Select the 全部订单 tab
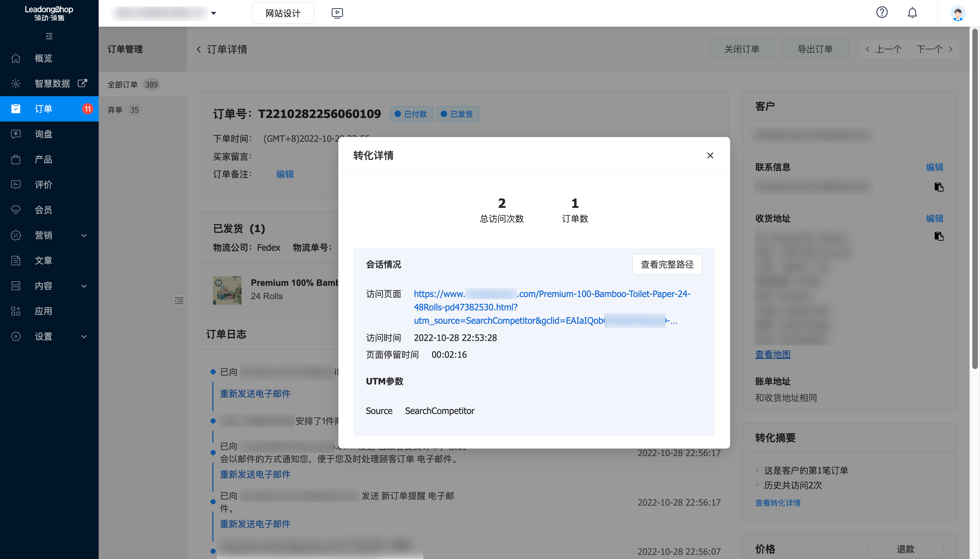 [122, 85]
